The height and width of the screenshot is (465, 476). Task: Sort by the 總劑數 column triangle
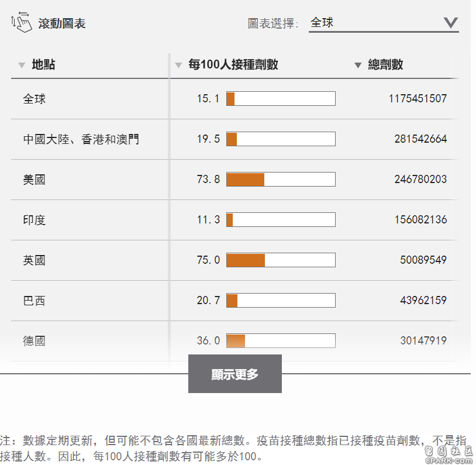click(358, 65)
